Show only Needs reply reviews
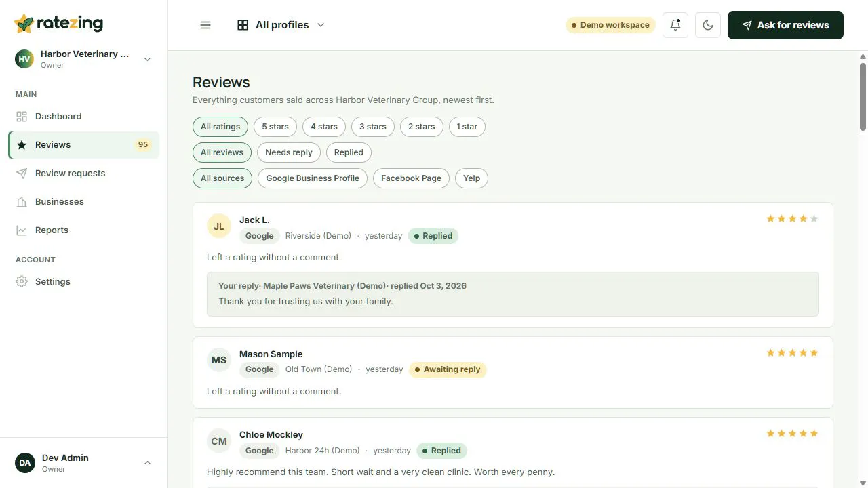This screenshot has width=868, height=488. (x=289, y=152)
